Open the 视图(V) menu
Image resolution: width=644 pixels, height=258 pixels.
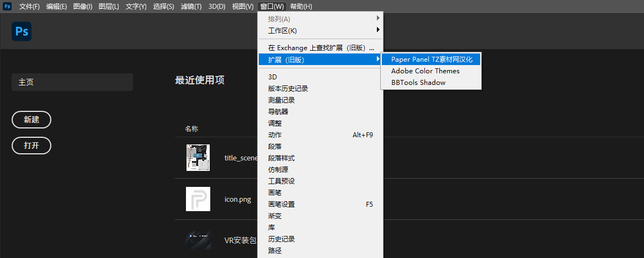243,7
